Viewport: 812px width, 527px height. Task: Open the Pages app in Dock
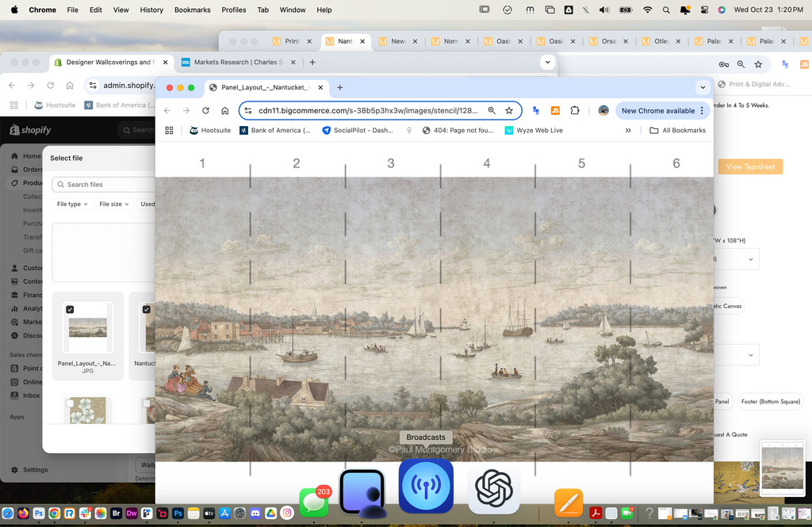click(x=569, y=503)
